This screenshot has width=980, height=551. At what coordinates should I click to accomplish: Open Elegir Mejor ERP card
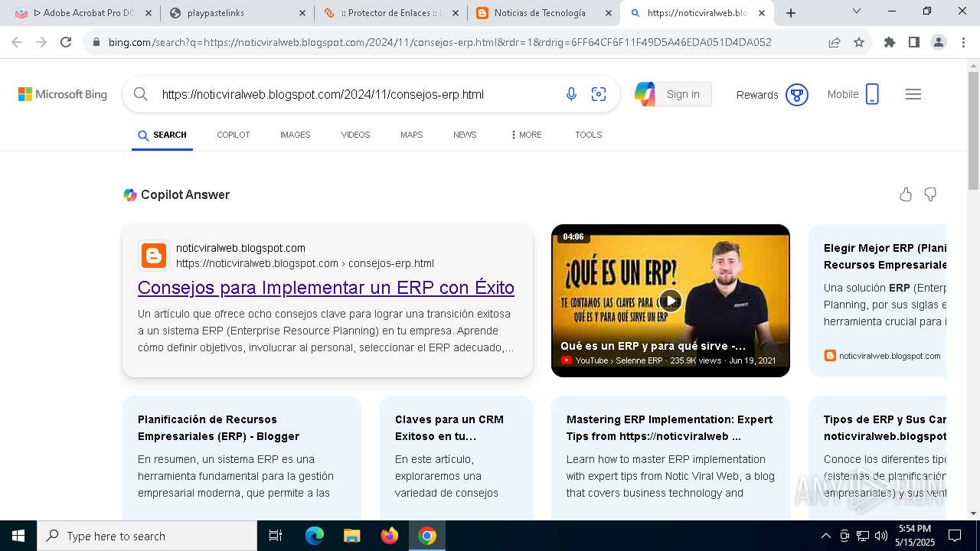point(877,300)
